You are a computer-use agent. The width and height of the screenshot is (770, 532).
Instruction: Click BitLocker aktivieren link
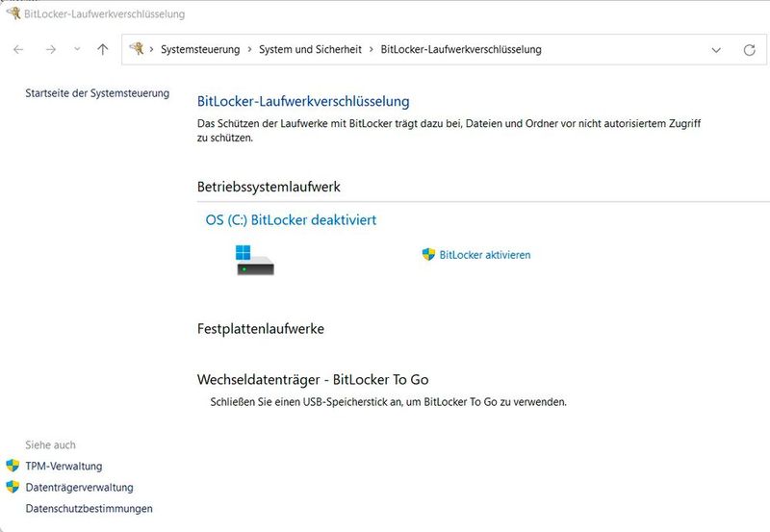coord(485,255)
